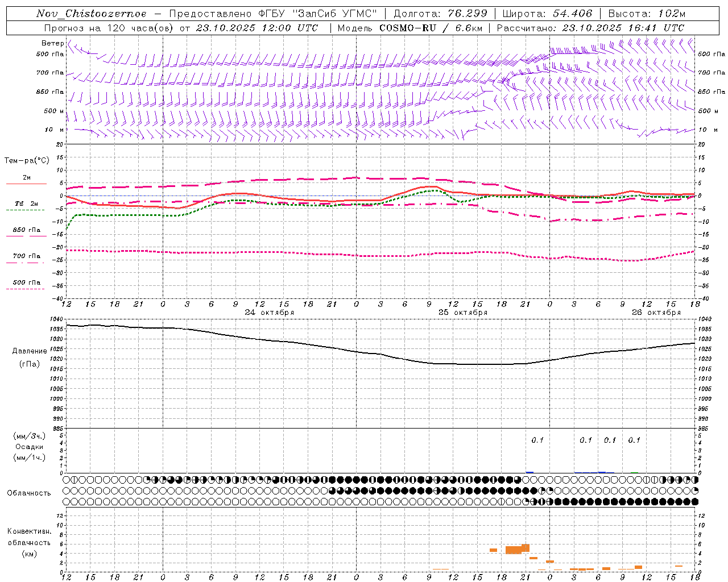Viewport: 728px width, 582px height.
Task: Click the dotted line sample under legend 500 гПа
Action: click(x=25, y=289)
